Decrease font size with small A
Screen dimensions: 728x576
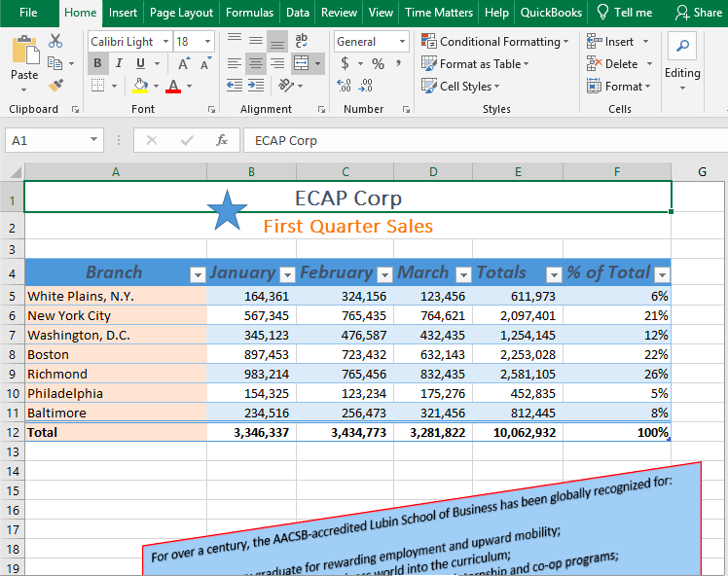tap(205, 63)
